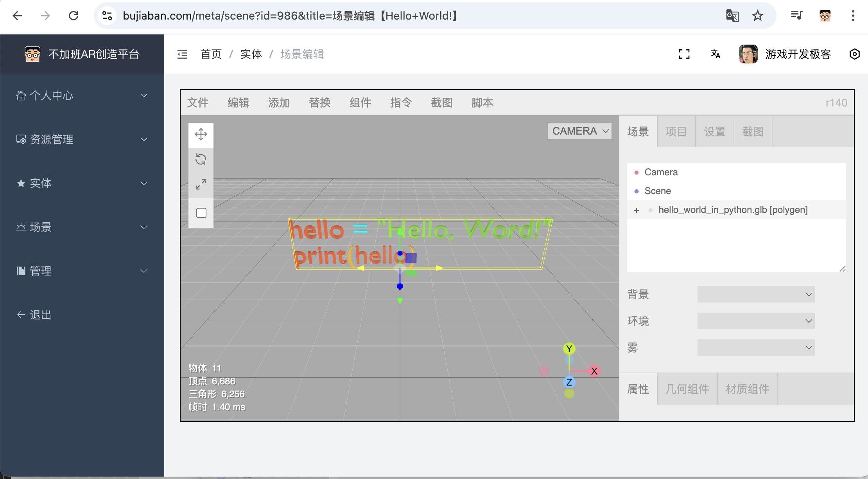Image resolution: width=868 pixels, height=479 pixels.
Task: Go forward in the browser
Action: [45, 16]
